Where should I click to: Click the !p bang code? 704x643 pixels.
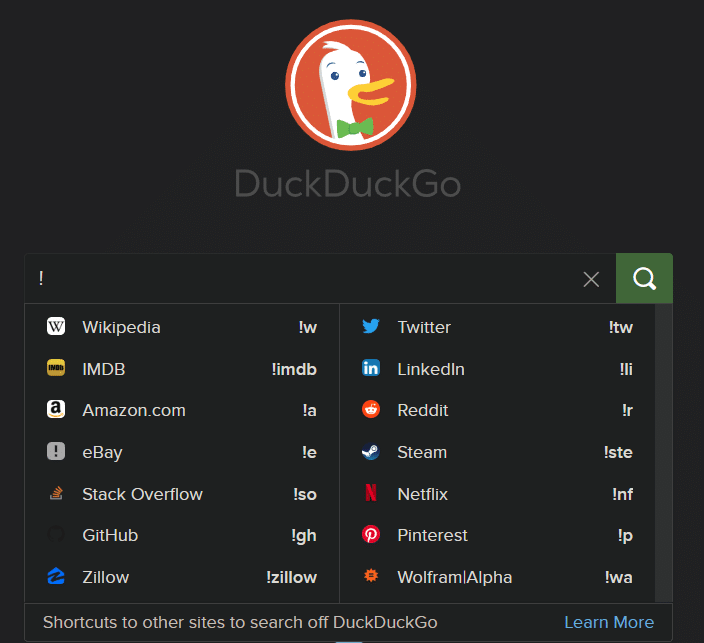point(625,536)
